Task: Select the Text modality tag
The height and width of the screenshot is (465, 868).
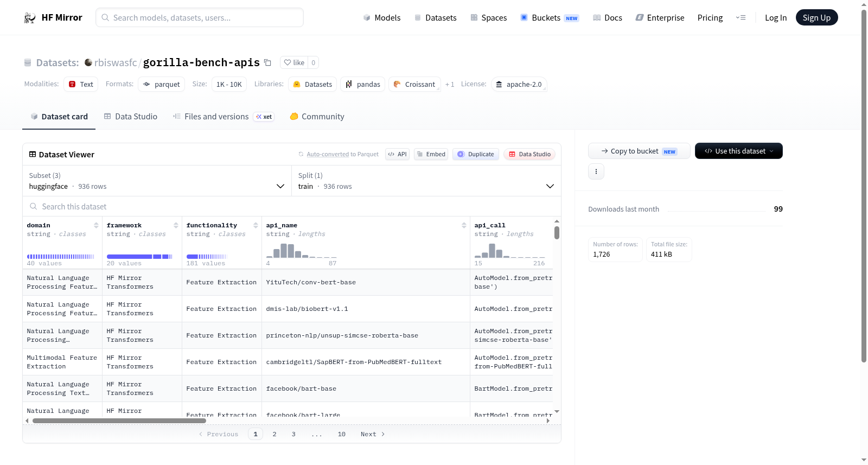Action: pyautogui.click(x=81, y=84)
